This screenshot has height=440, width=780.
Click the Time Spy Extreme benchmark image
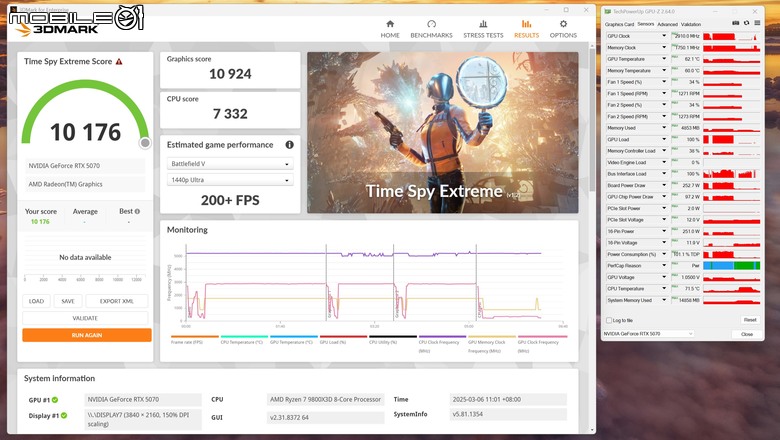coord(443,133)
